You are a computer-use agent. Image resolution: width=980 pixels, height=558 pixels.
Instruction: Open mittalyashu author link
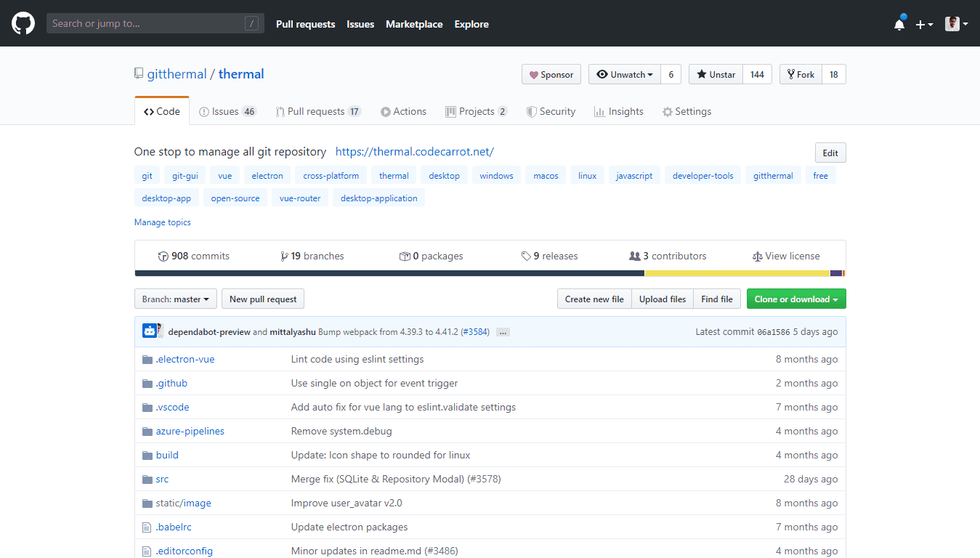point(293,332)
